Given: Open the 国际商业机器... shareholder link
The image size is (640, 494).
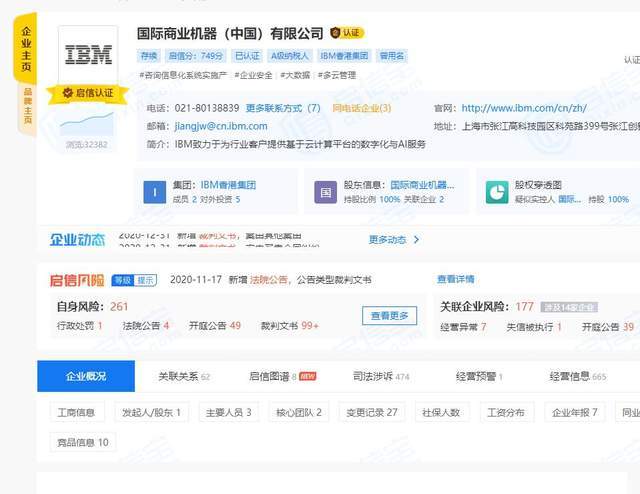Looking at the screenshot, I should (422, 185).
